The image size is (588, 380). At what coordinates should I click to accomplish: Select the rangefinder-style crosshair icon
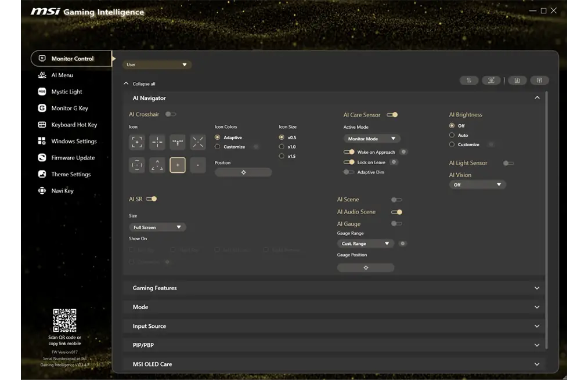pos(178,142)
